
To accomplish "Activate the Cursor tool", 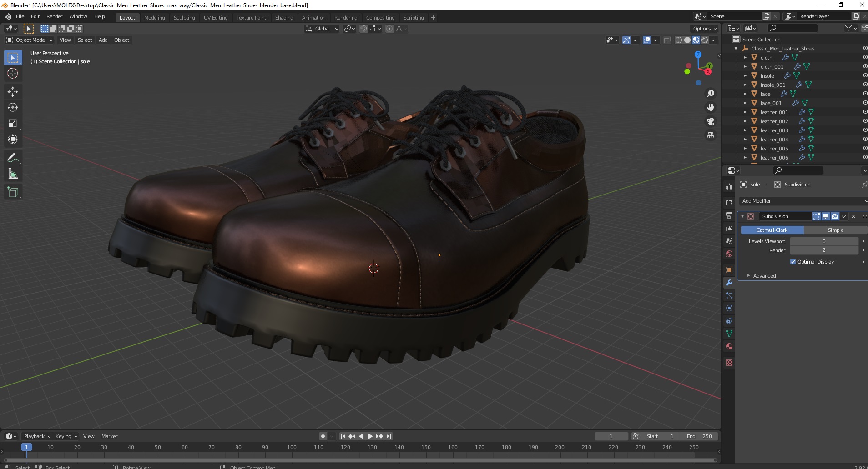I will pos(13,73).
